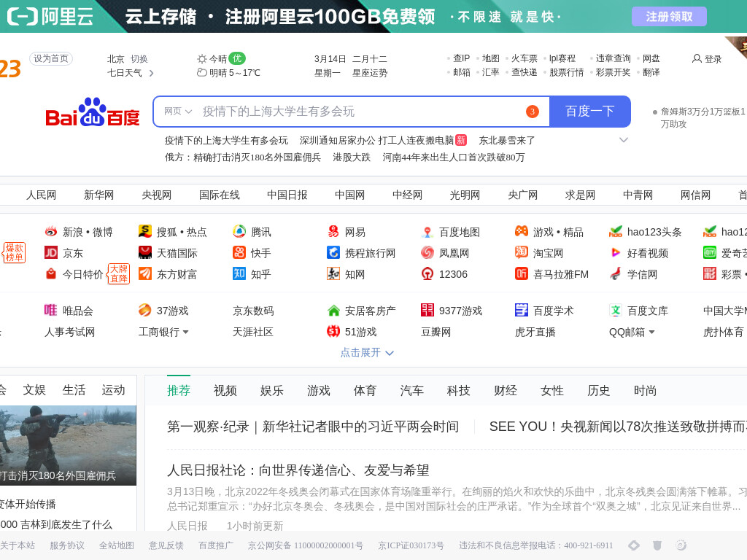Click 点击展开 to show more sites
Screen dimensions: 747x560
point(367,352)
